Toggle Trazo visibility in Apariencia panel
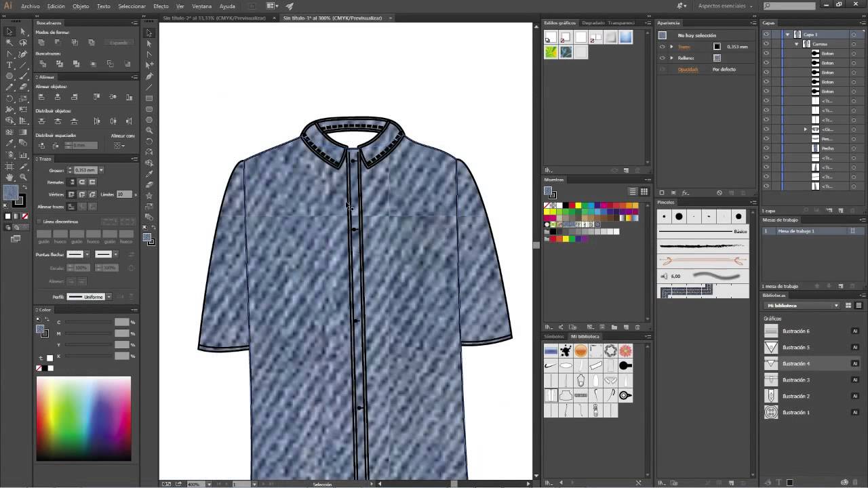 pos(663,47)
